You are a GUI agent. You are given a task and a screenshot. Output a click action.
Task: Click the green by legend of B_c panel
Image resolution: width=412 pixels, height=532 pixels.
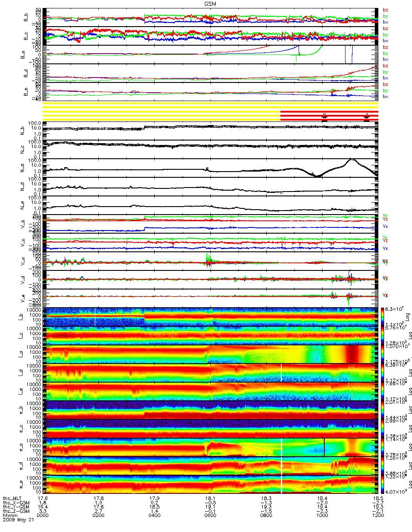[385, 34]
